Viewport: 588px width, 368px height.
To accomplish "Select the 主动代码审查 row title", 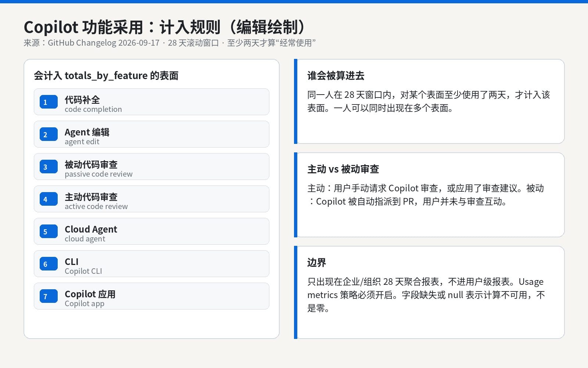I will click(91, 197).
